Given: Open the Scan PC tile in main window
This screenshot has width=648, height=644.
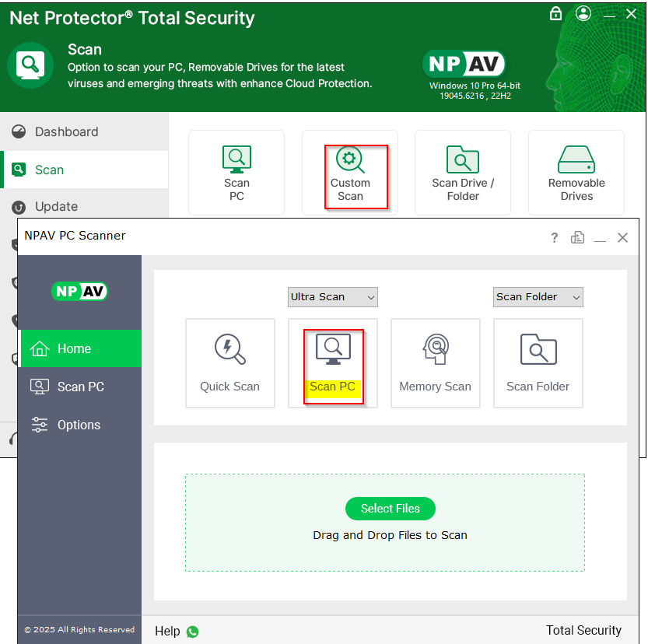Looking at the screenshot, I should pyautogui.click(x=236, y=173).
